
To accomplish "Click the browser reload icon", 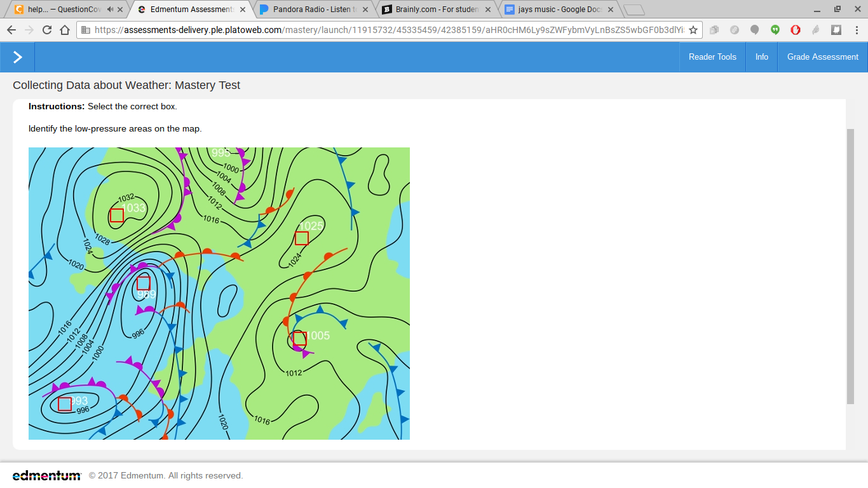I will (x=47, y=30).
